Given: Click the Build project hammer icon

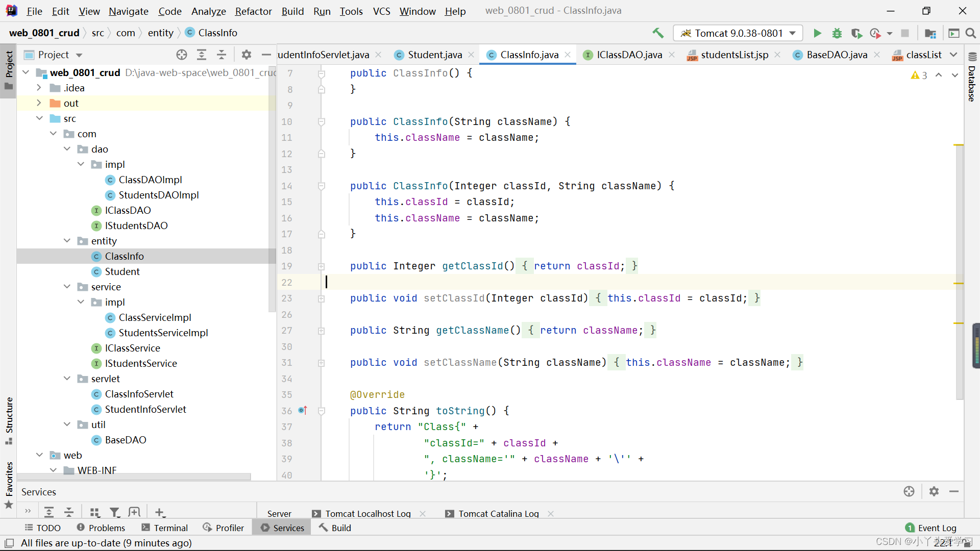Looking at the screenshot, I should point(658,33).
